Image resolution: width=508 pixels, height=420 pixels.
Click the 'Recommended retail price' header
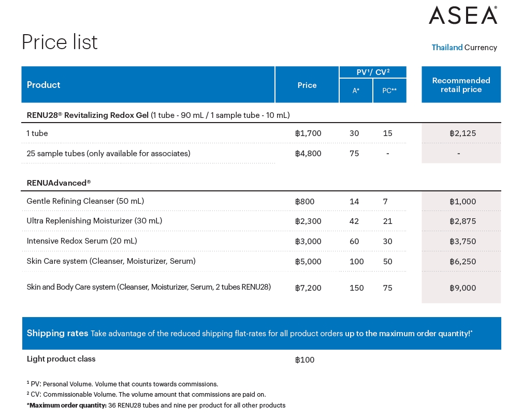coord(461,85)
